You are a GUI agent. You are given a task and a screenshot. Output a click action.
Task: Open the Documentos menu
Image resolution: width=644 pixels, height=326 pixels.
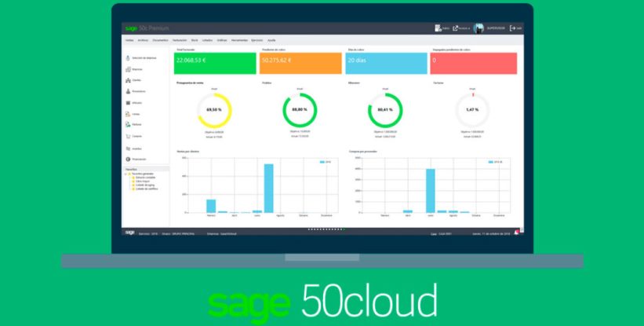click(x=160, y=40)
